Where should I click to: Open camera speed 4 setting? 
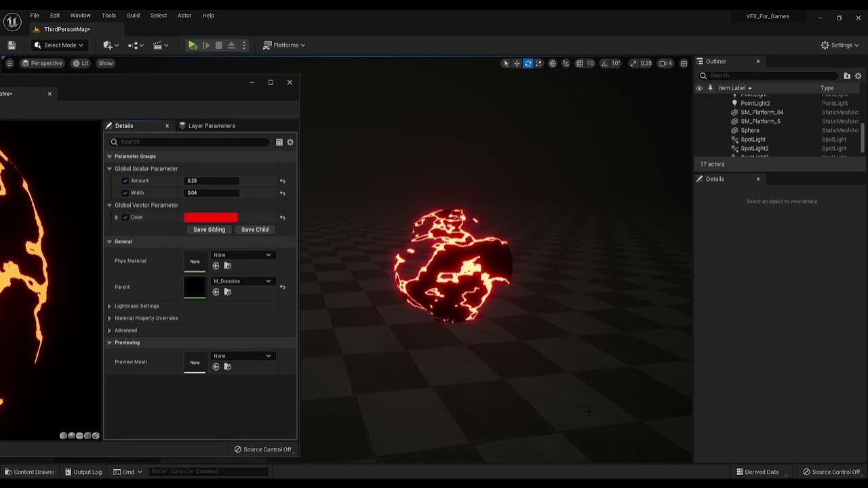[x=666, y=63]
